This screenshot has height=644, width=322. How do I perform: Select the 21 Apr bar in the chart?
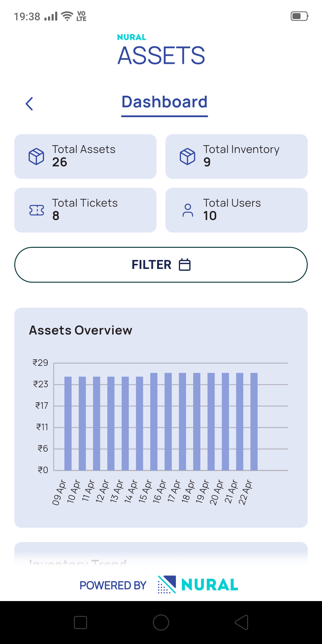(240, 422)
